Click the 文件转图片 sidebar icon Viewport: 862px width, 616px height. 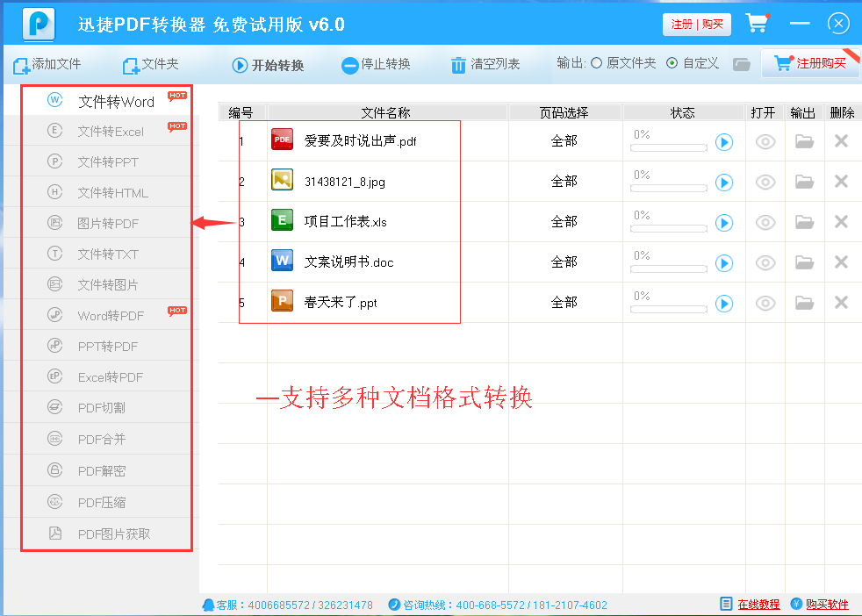54,284
